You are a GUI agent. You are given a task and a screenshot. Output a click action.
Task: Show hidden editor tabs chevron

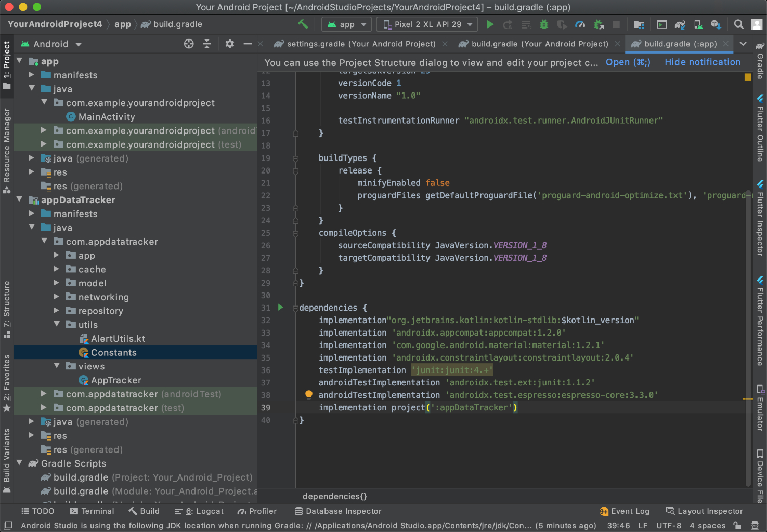[743, 44]
